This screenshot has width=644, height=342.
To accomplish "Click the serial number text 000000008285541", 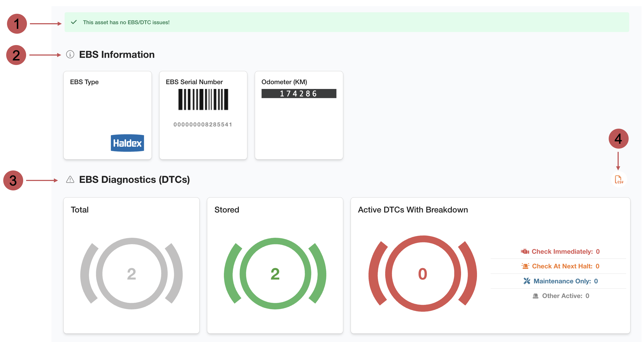I will coord(203,125).
